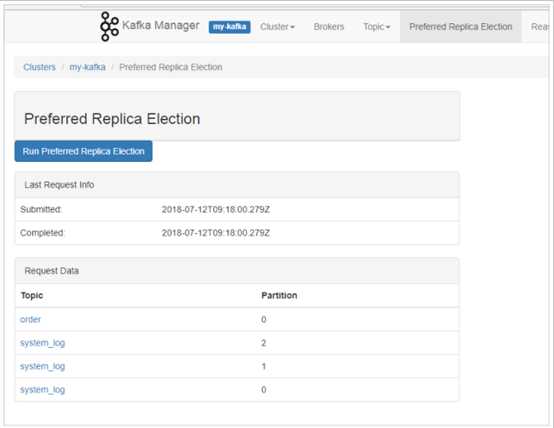Go to Clusters breadcrumb link
The height and width of the screenshot is (428, 554).
point(40,67)
